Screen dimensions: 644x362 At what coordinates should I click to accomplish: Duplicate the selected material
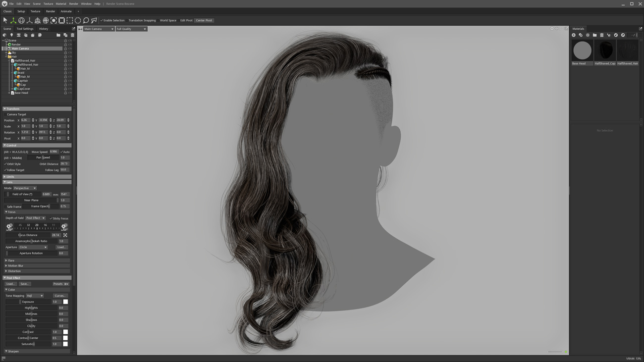tap(581, 35)
